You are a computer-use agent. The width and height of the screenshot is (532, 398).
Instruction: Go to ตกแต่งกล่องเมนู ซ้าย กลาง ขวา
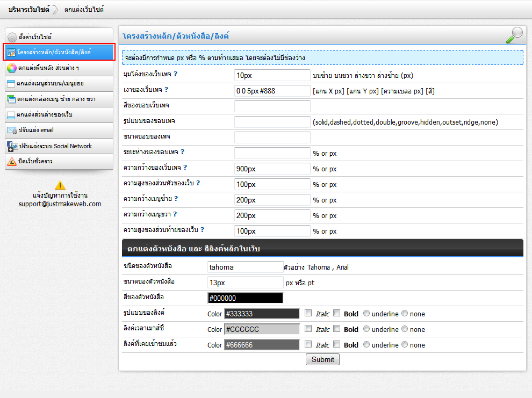tap(59, 99)
